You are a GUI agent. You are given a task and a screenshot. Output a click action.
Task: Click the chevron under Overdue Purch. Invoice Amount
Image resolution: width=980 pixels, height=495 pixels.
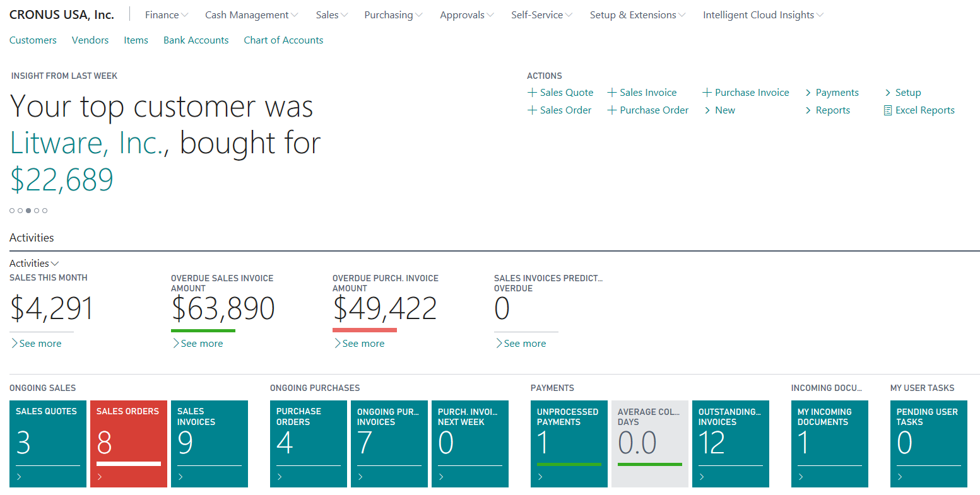click(x=338, y=344)
